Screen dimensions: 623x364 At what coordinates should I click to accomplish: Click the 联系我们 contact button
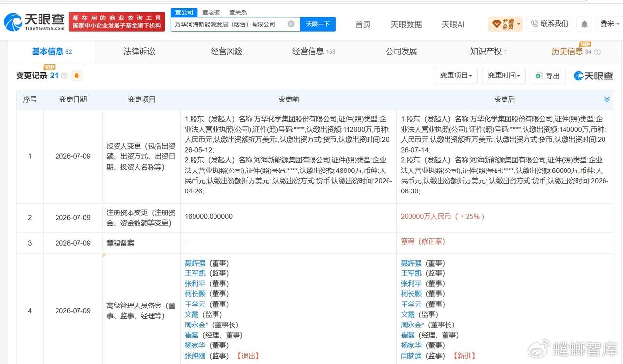(549, 24)
